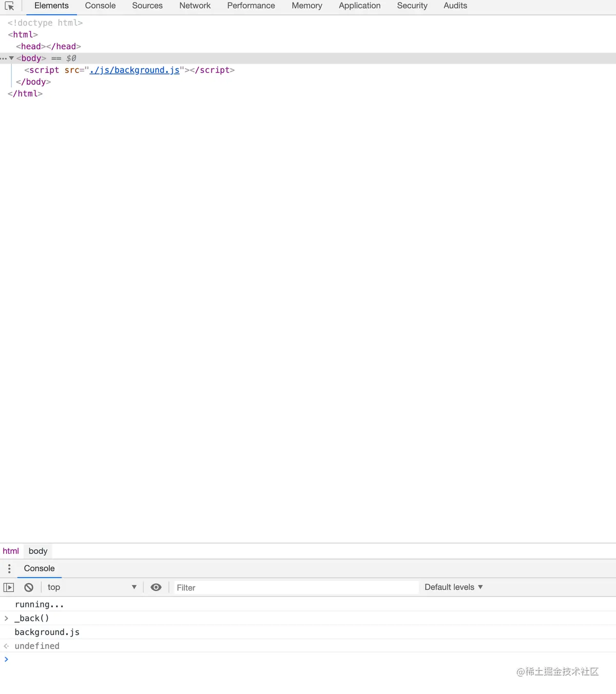The width and height of the screenshot is (616, 694).
Task: Toggle the live expression eye icon
Action: point(156,587)
